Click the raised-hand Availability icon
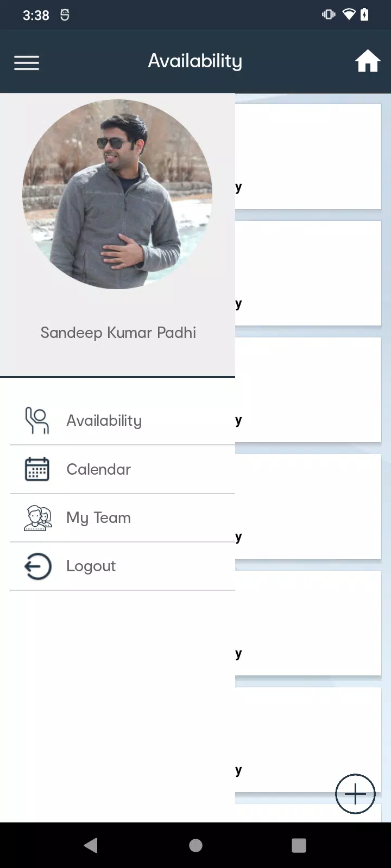This screenshot has width=391, height=868. point(37,421)
